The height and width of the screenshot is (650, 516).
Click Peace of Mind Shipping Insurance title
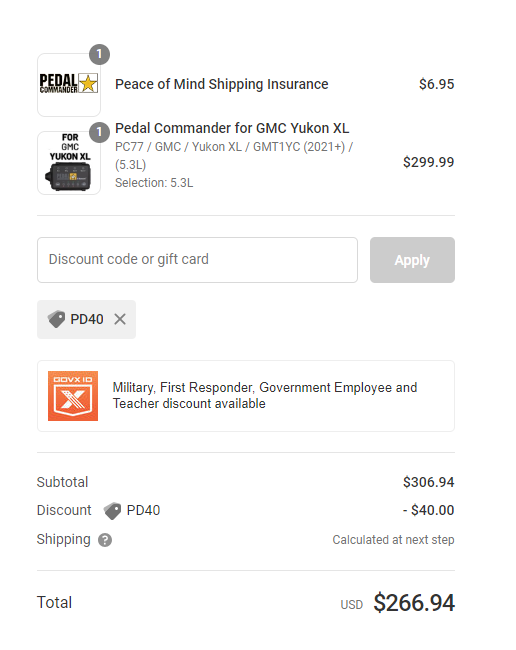coord(222,84)
